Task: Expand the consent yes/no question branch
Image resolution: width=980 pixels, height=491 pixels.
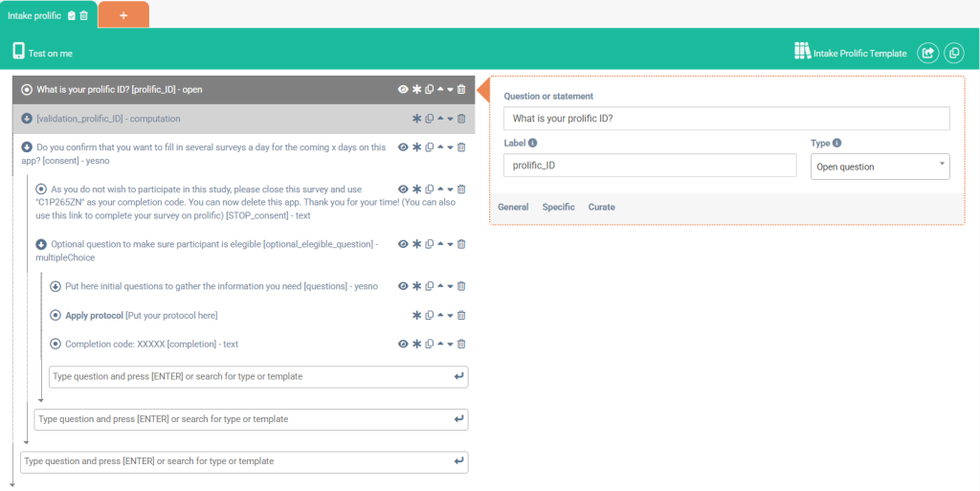Action: [x=27, y=147]
